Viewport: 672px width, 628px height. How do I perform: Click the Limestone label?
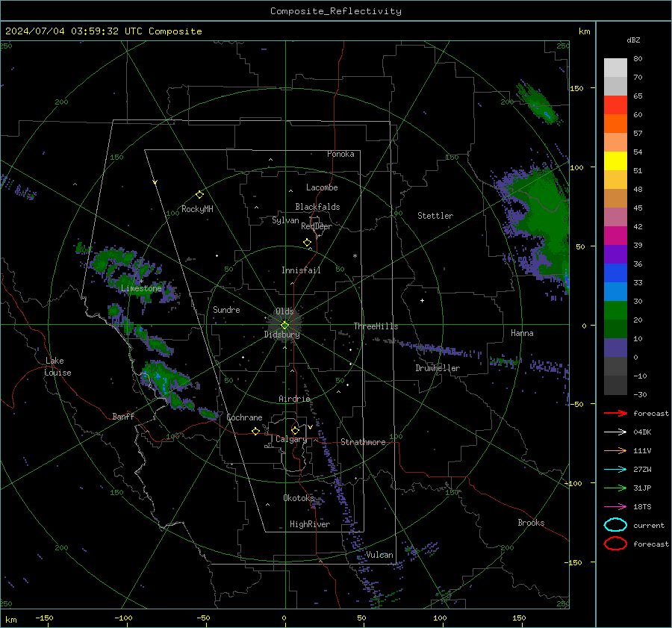coord(141,288)
